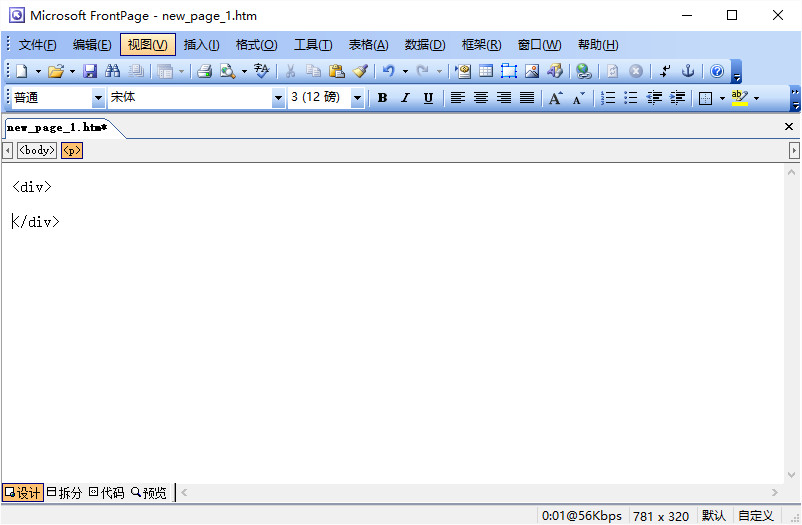The width and height of the screenshot is (802, 525).
Task: Open the dropdown arrow beside Open folder
Action: pos(72,71)
